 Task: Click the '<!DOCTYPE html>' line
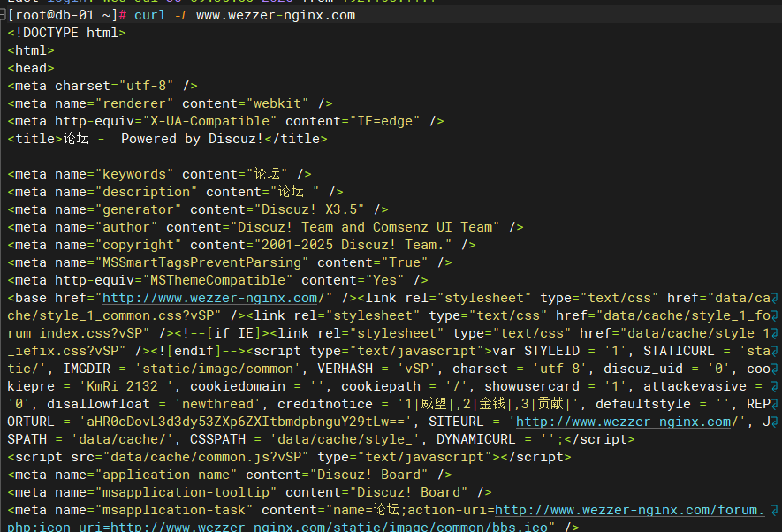[67, 33]
